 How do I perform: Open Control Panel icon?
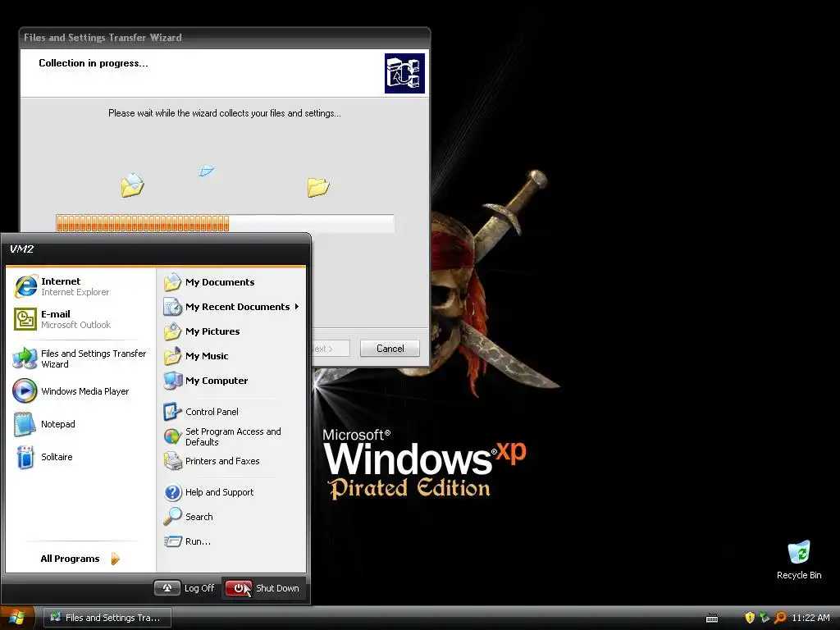coord(172,412)
